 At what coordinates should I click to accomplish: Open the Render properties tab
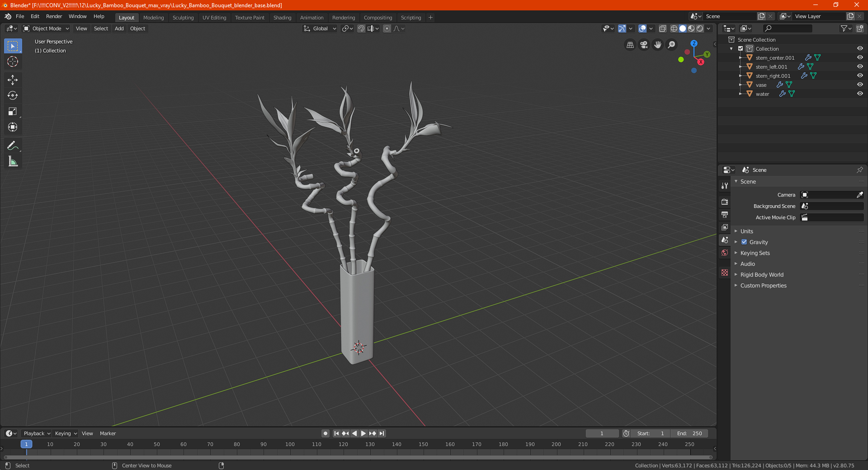pos(725,202)
